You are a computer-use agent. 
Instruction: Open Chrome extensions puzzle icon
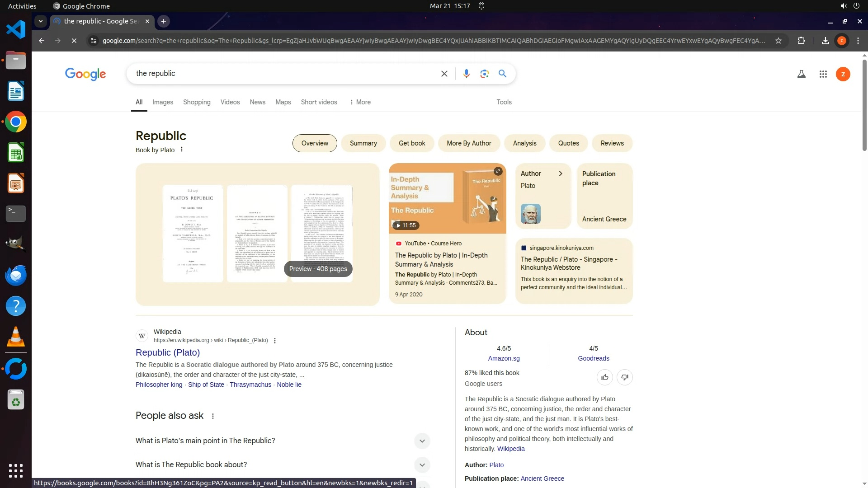(801, 41)
